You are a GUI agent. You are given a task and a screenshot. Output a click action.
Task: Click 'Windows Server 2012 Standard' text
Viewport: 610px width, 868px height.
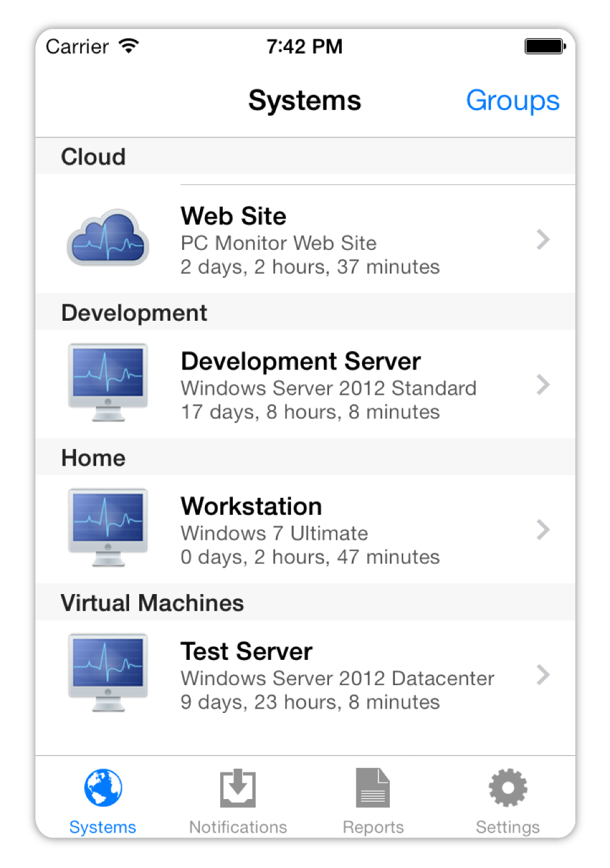pyautogui.click(x=328, y=388)
